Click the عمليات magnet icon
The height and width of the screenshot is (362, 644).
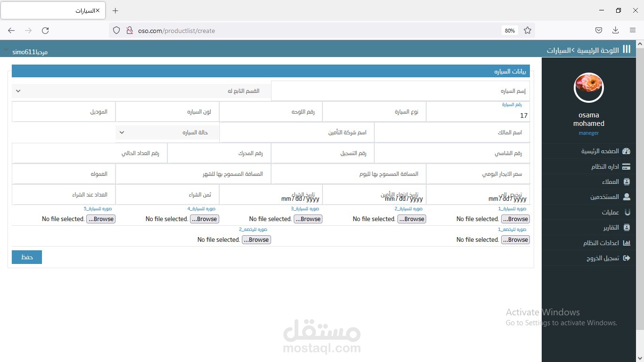627,213
